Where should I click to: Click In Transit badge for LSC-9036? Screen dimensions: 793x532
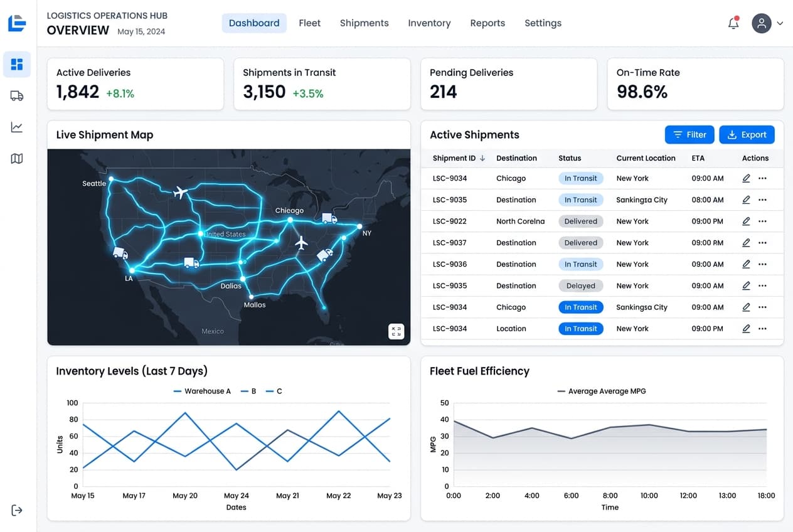(x=580, y=264)
